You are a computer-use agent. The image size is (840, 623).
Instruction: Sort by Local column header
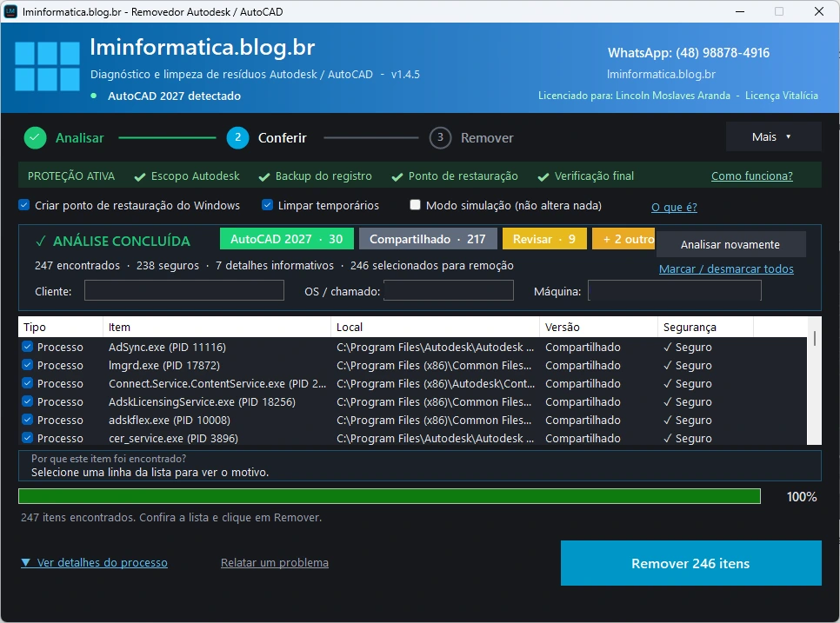click(x=435, y=327)
